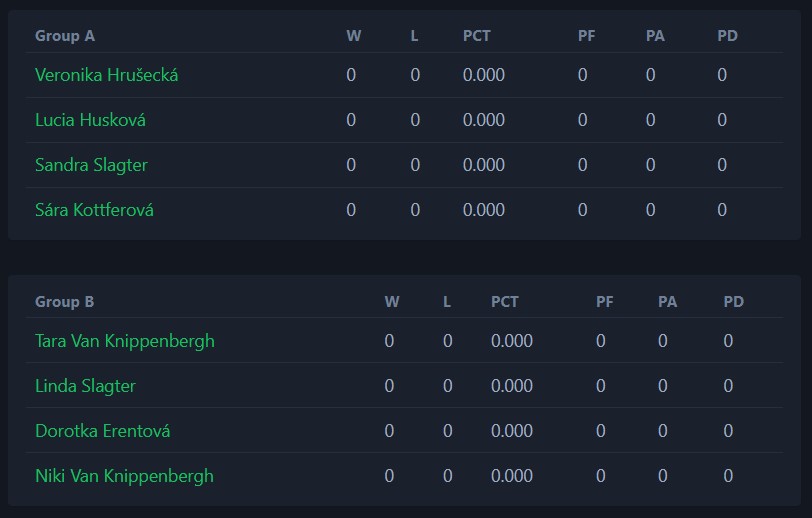Click the PA column header in Group B

coord(668,301)
